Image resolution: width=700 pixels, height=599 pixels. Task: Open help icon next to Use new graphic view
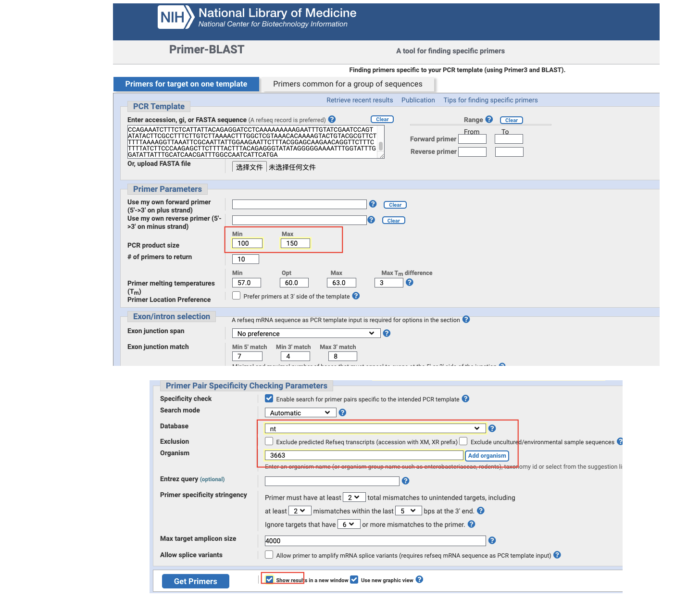[x=419, y=579]
